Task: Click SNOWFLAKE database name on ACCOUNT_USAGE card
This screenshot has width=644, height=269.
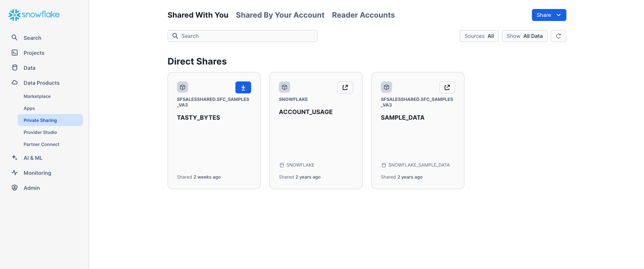Action: tap(300, 165)
